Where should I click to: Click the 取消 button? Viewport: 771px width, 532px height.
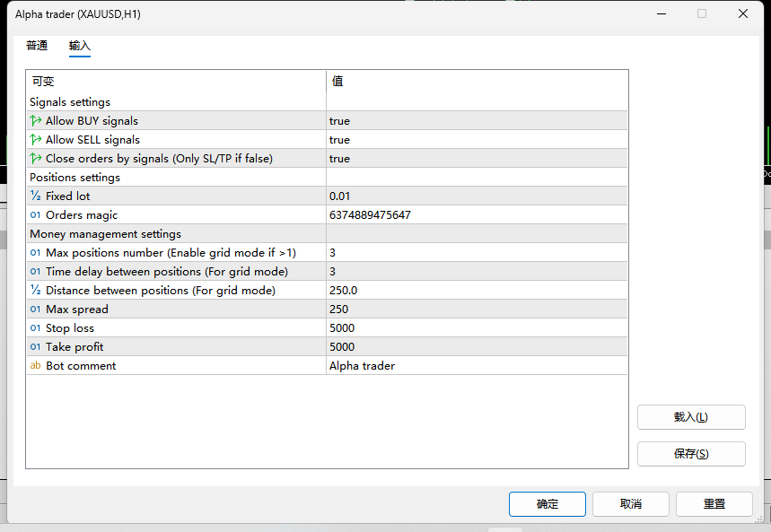point(631,504)
